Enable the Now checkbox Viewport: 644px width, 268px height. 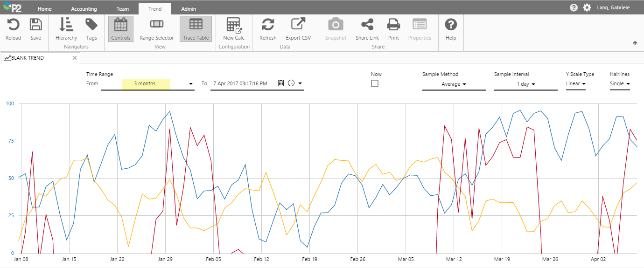[x=375, y=83]
